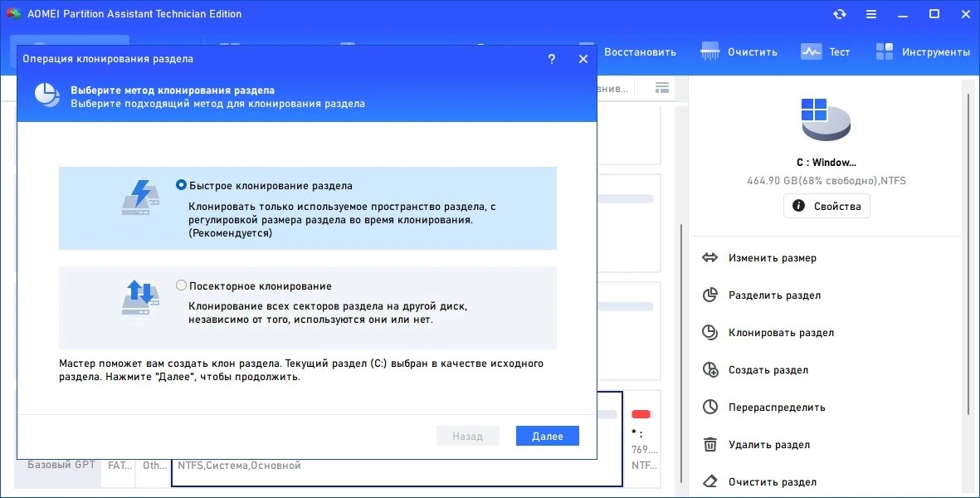Close the partition clone dialog
The height and width of the screenshot is (498, 980).
click(x=583, y=59)
